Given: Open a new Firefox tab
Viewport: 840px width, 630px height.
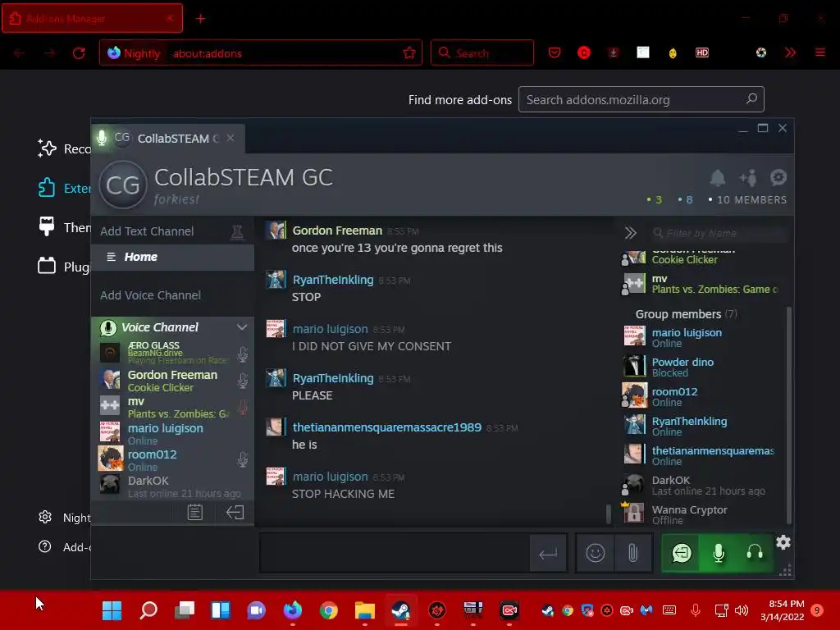Looking at the screenshot, I should coord(200,19).
